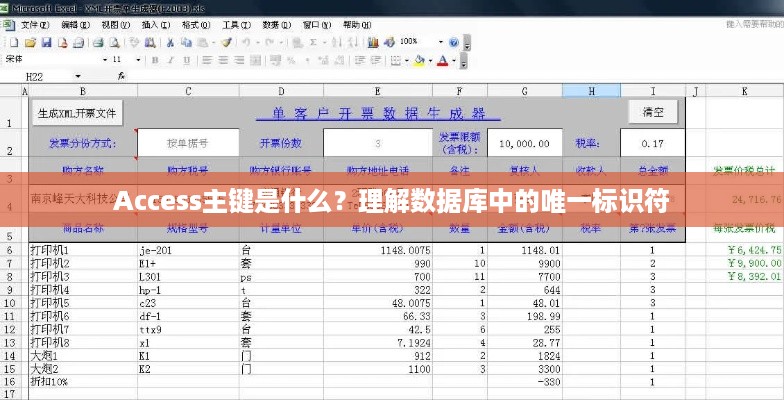The width and height of the screenshot is (784, 400).
Task: Open the 视图 menu
Action: click(x=116, y=24)
